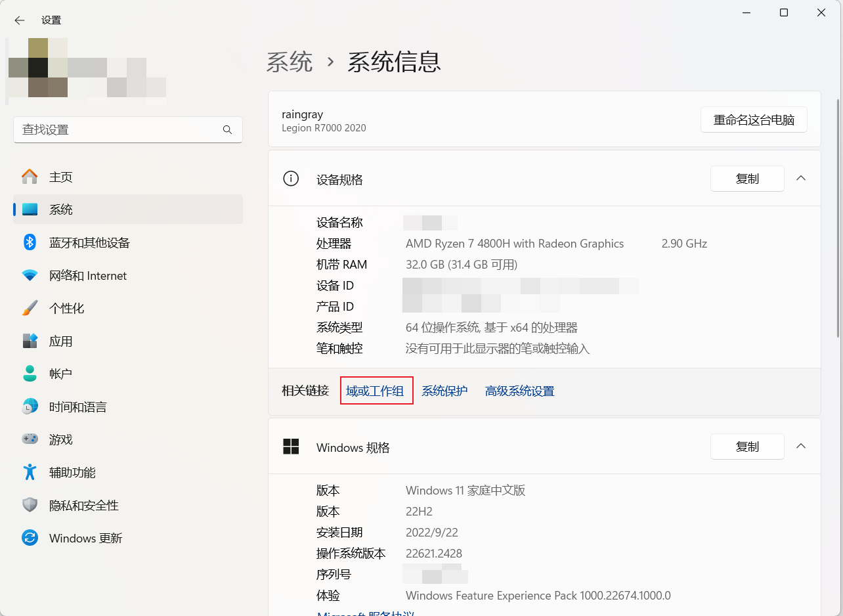Viewport: 843px width, 616px height.
Task: Click the System monitor icon
Action: (x=30, y=209)
